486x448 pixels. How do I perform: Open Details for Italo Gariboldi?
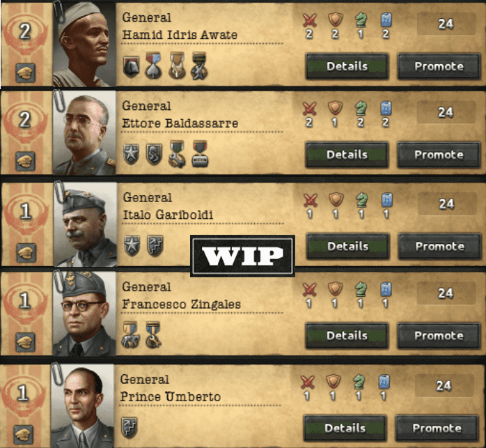(x=347, y=247)
